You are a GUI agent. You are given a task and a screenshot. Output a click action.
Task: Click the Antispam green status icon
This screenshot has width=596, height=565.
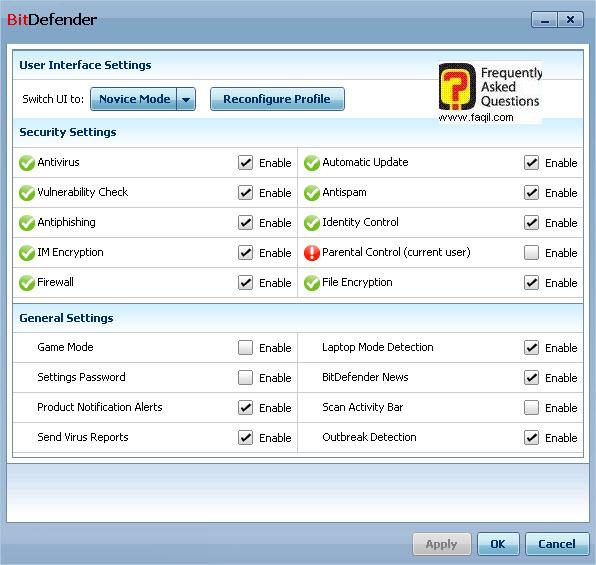(x=312, y=193)
